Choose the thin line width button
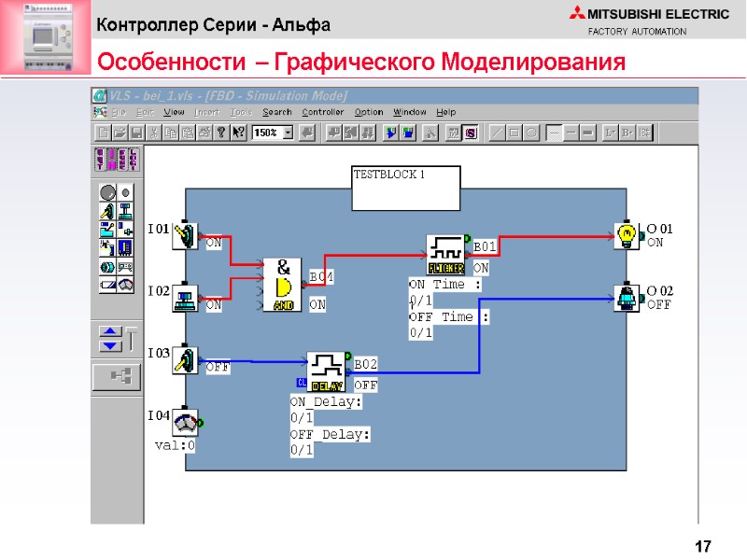Screen dimensions: 747x560 click(x=554, y=133)
